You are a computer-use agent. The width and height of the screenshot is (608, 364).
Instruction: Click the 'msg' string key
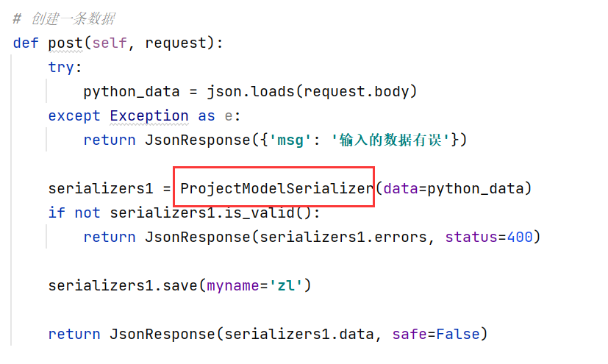pyautogui.click(x=290, y=140)
